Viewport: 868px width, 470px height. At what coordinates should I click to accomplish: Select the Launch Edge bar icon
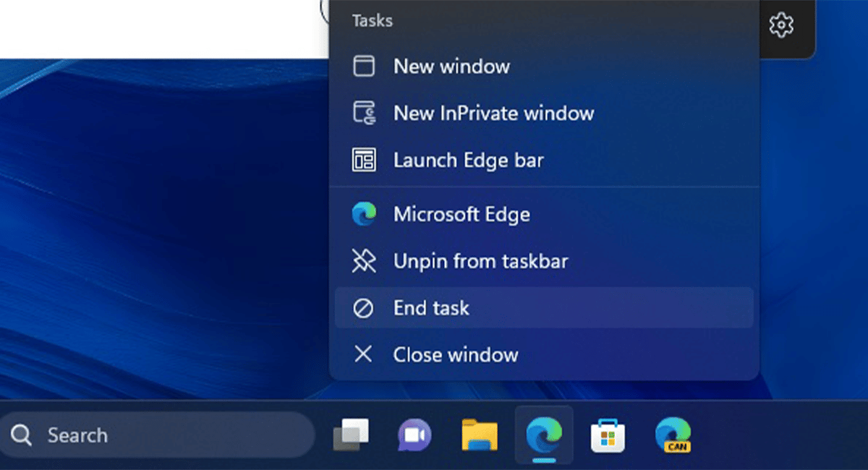(364, 160)
